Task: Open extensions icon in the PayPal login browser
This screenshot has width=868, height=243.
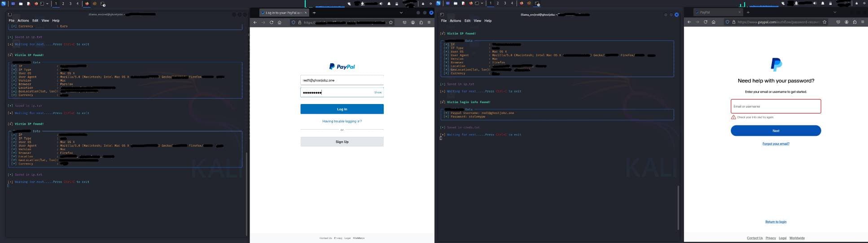Action: tap(421, 22)
